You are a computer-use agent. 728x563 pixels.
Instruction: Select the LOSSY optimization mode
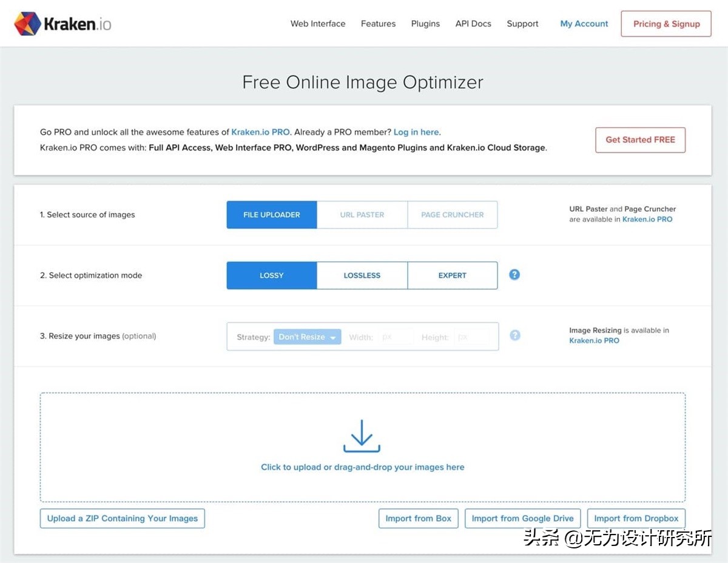click(x=271, y=275)
